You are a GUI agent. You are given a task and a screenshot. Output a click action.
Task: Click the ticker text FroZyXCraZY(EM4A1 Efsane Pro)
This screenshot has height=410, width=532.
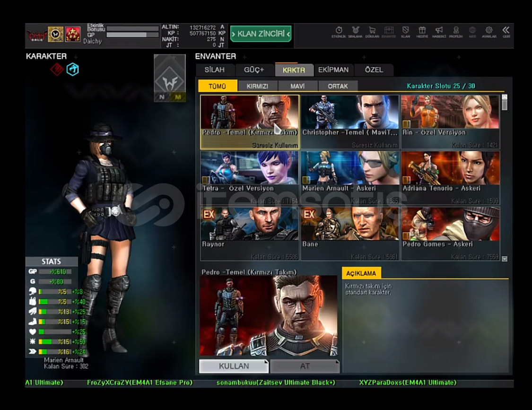(x=140, y=383)
